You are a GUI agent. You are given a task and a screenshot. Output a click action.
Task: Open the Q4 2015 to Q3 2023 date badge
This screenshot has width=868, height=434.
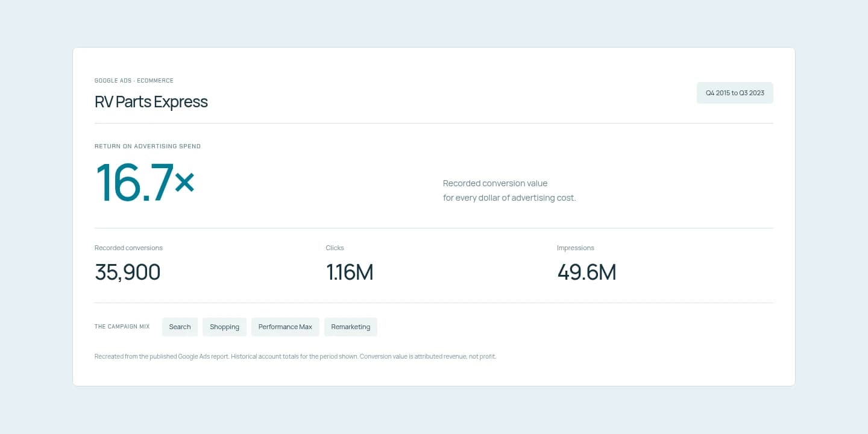coord(735,93)
